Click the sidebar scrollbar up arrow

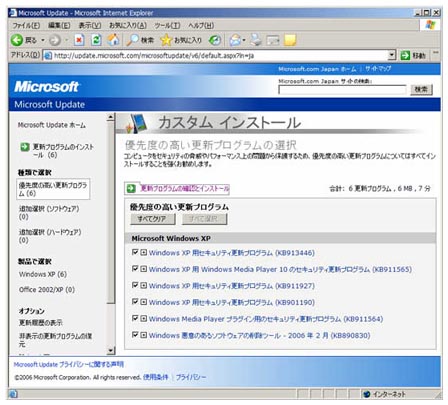tap(111, 117)
